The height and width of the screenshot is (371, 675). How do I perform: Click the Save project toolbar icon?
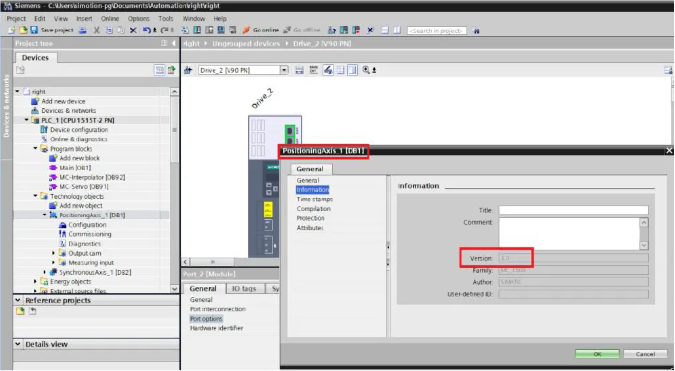coord(34,30)
